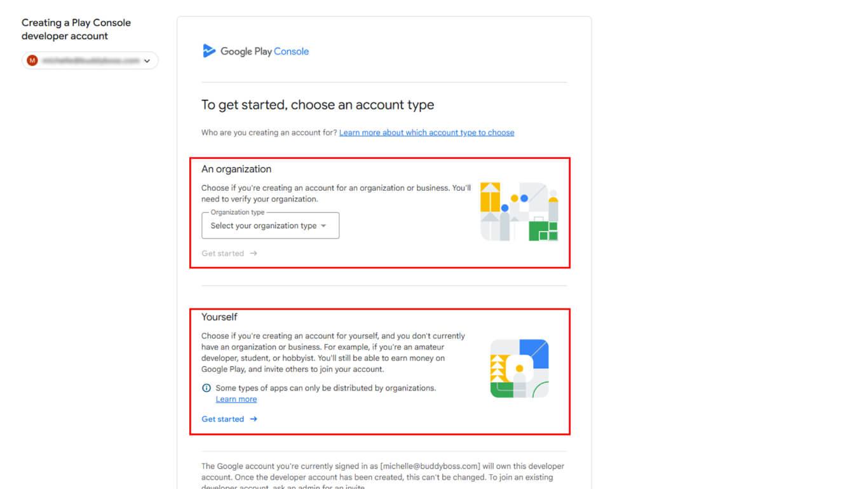Click the Organization type dropdown triangle arrow
This screenshot has height=489, width=868.
tap(323, 226)
